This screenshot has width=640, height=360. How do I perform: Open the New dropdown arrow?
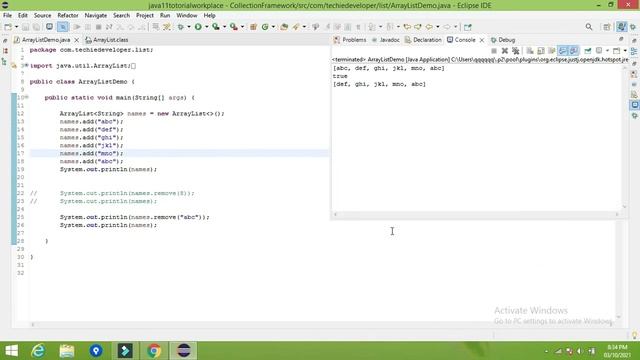click(x=16, y=27)
